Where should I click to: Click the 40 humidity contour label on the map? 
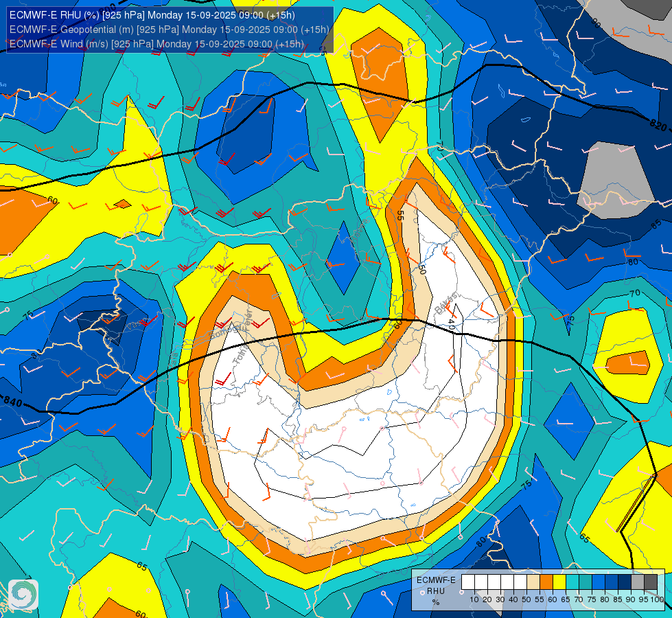click(451, 324)
